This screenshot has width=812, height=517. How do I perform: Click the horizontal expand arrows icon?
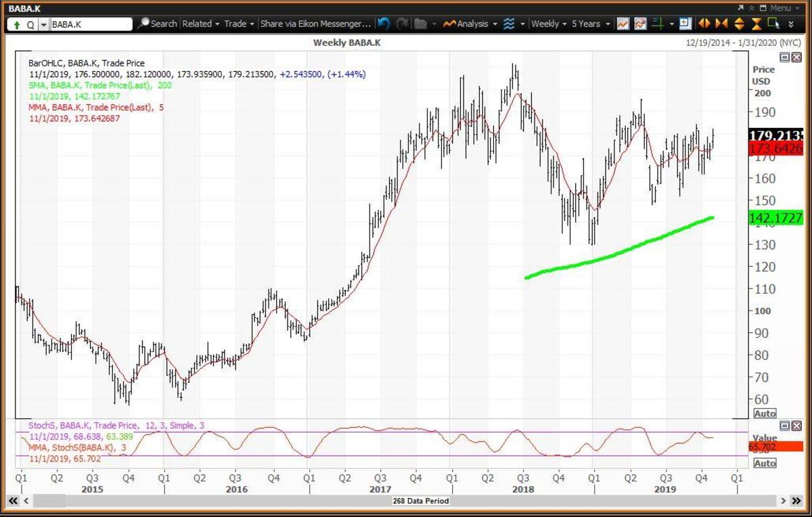coord(704,24)
